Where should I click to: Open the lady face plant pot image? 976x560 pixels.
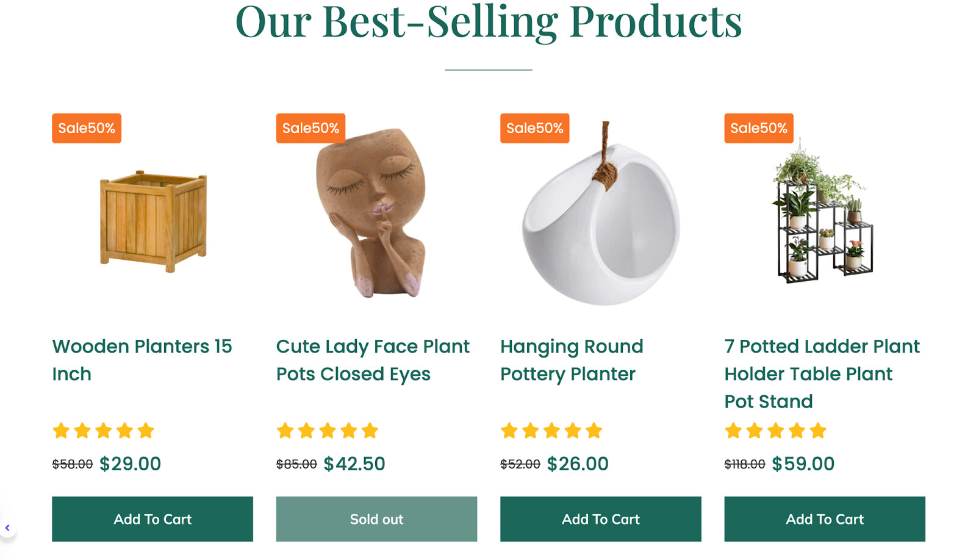pyautogui.click(x=372, y=214)
